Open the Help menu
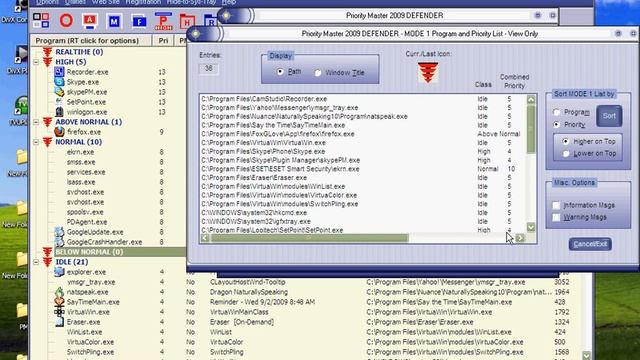640x360 pixels. pyautogui.click(x=229, y=2)
